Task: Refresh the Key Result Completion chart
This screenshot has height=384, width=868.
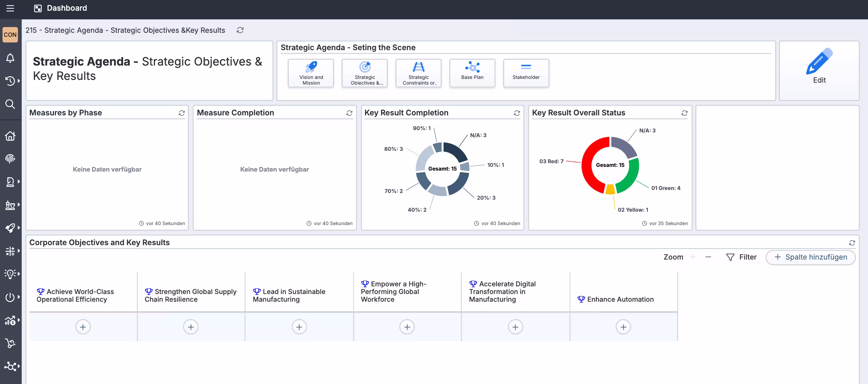Action: click(517, 113)
